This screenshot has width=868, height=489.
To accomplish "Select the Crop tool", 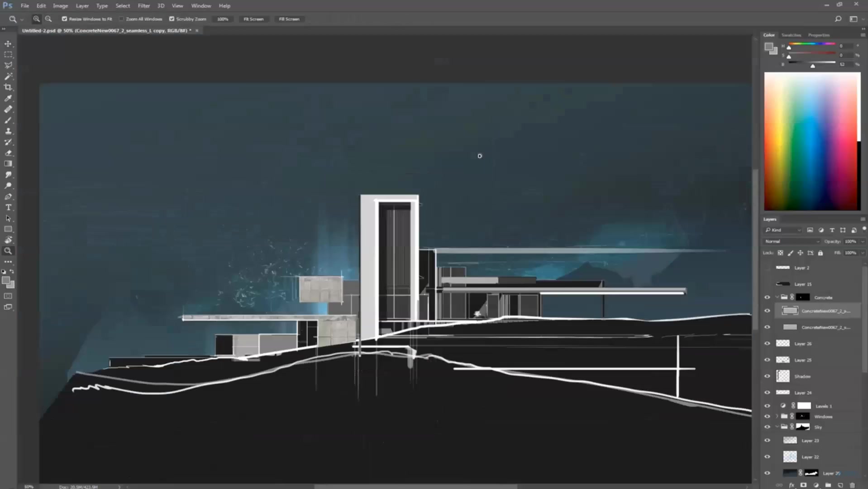I will [x=8, y=87].
